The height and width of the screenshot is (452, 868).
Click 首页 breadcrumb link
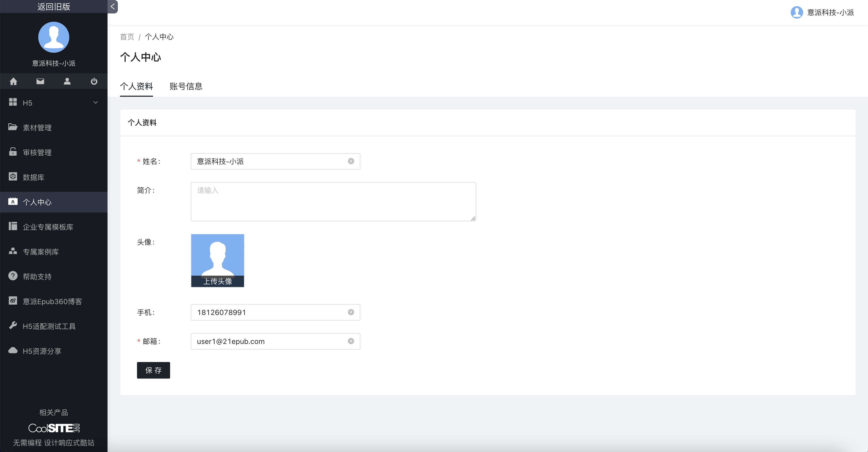click(x=127, y=37)
